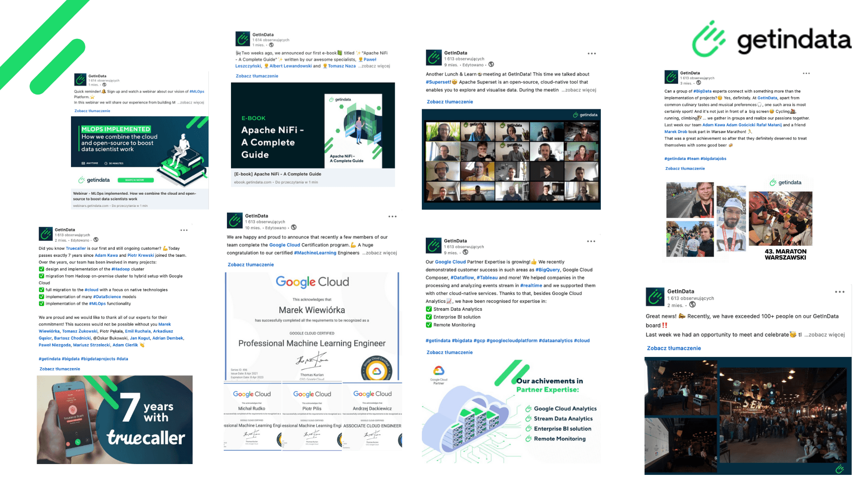This screenshot has height=488, width=868.
Task: Open the three-dot menu on the 100+ people post
Action: [840, 292]
